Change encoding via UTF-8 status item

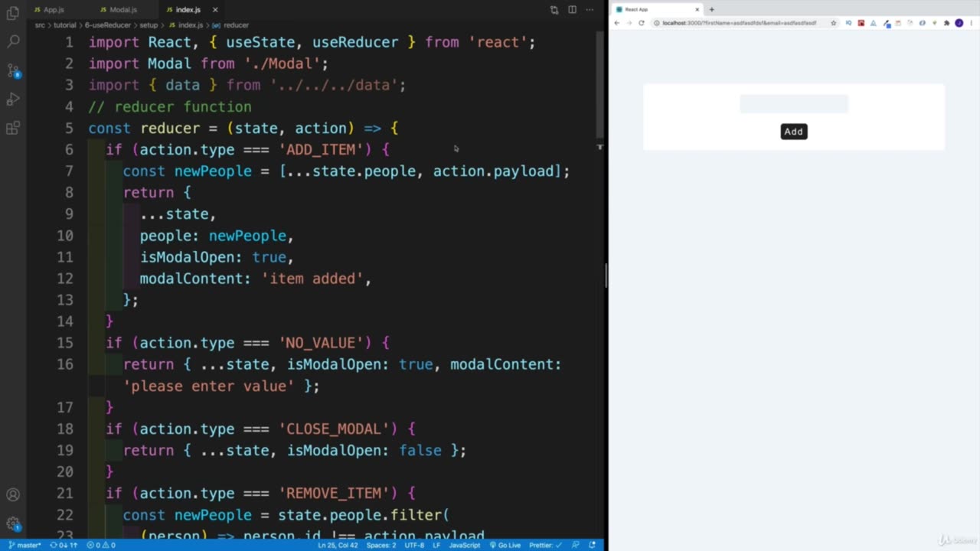pyautogui.click(x=414, y=545)
